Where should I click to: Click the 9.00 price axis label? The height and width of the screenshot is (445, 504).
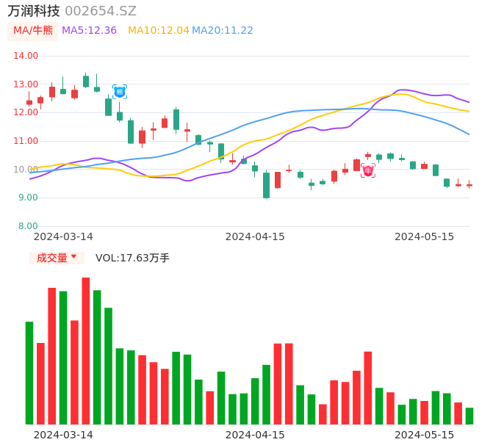(x=28, y=198)
